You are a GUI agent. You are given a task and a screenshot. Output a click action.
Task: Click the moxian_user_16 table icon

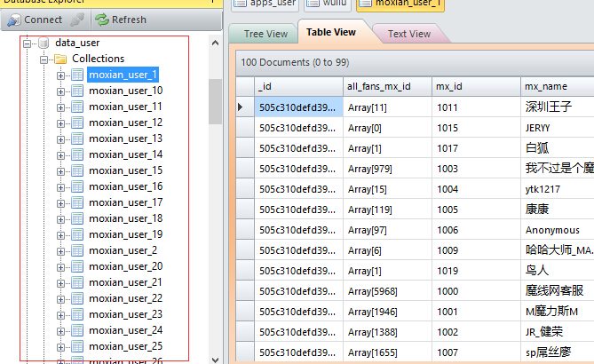click(x=77, y=186)
